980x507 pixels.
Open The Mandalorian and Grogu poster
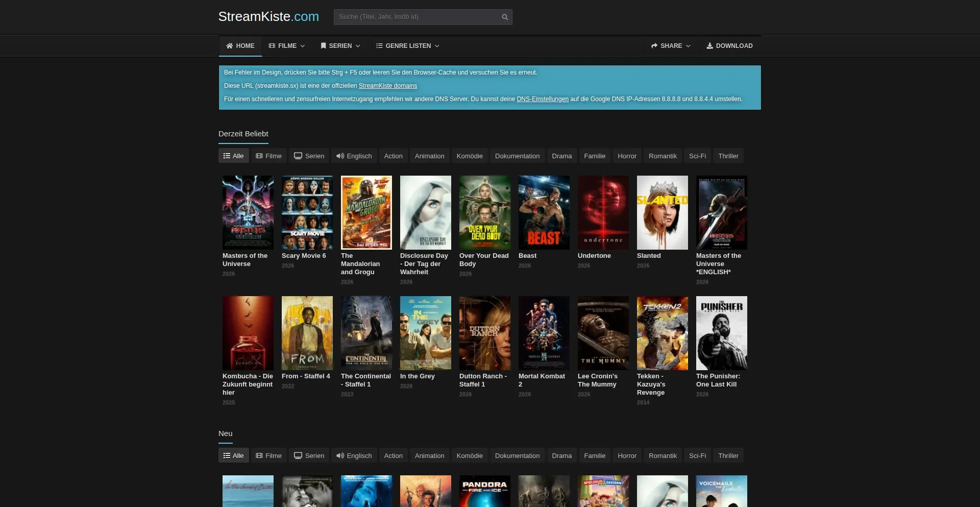[x=366, y=213]
